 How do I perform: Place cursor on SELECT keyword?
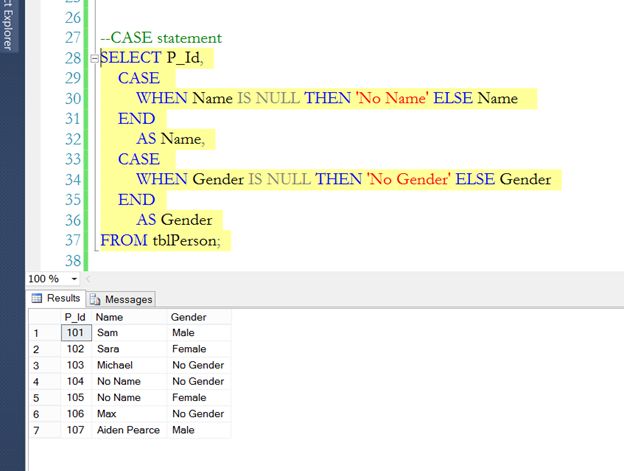point(131,58)
